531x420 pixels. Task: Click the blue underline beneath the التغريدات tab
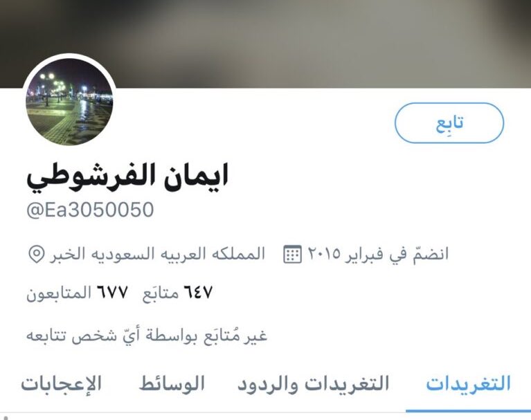coord(469,411)
